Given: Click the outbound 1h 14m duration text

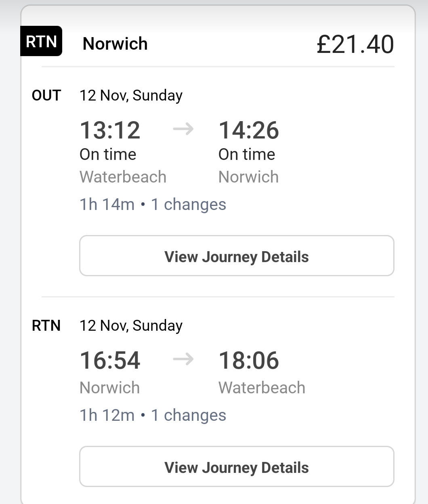Looking at the screenshot, I should (107, 204).
